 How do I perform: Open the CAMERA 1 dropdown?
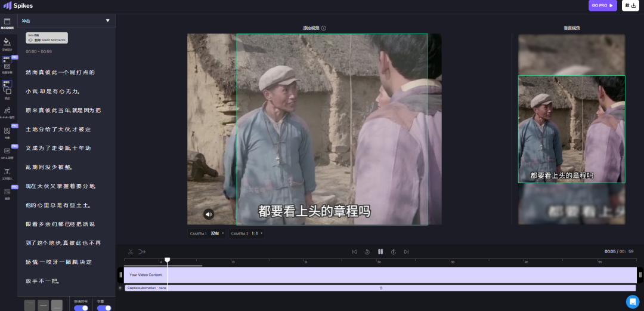coord(206,233)
